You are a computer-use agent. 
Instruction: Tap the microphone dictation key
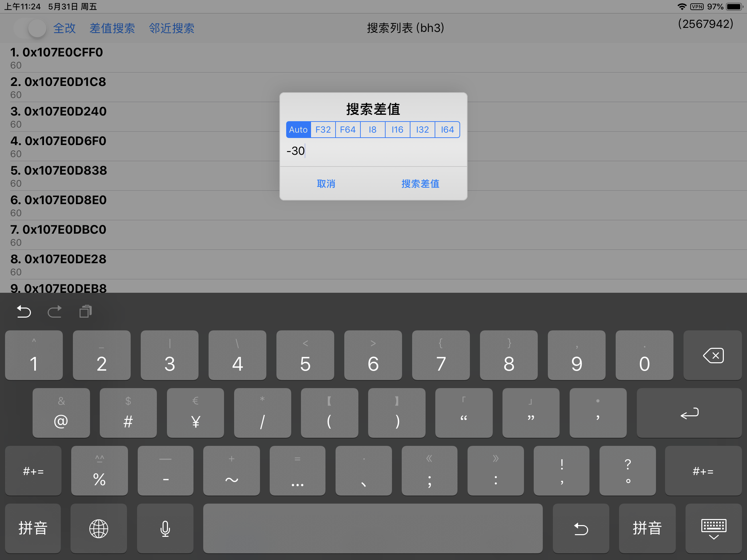(165, 528)
